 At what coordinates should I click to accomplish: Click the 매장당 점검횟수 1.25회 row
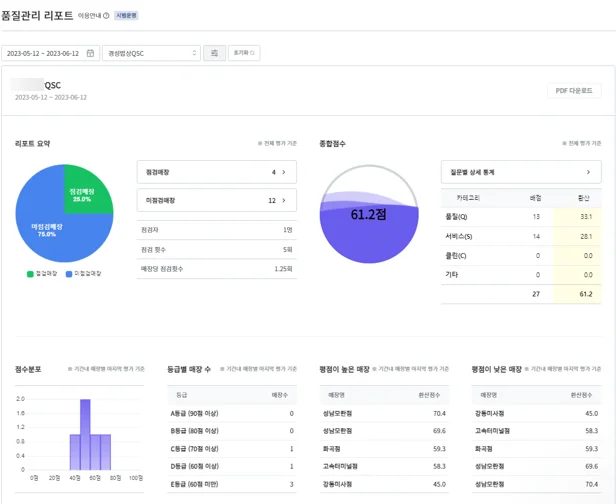point(216,269)
